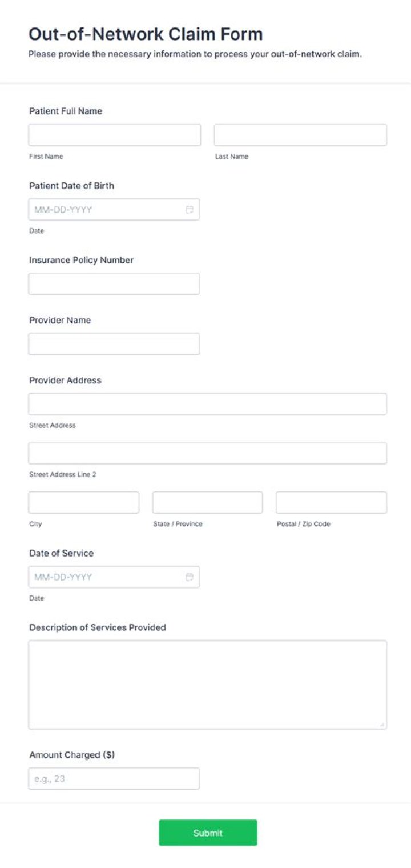Select the City input field

[x=83, y=502]
